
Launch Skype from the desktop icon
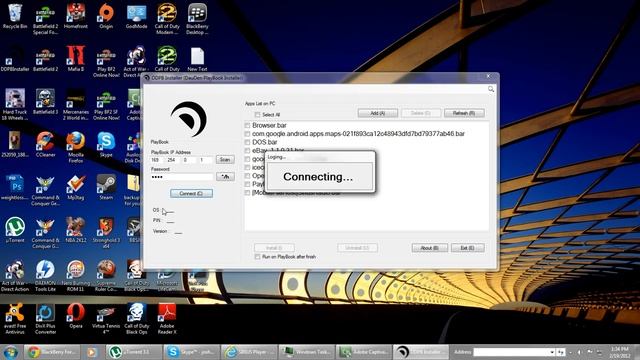[x=106, y=145]
